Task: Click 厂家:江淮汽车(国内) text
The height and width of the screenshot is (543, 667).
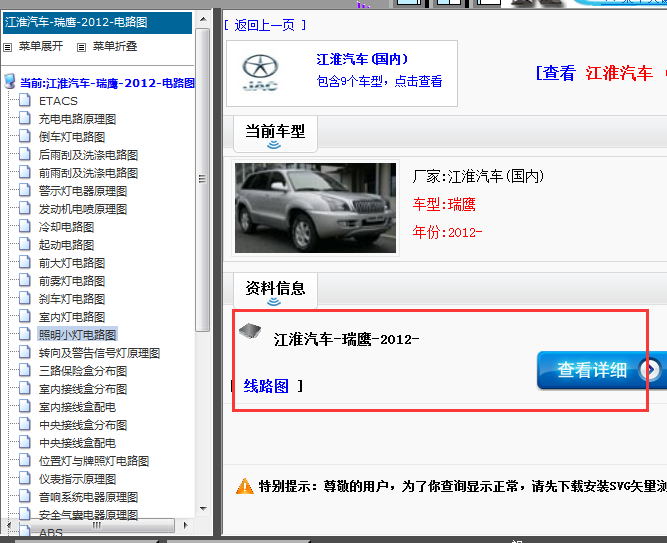Action: 479,176
